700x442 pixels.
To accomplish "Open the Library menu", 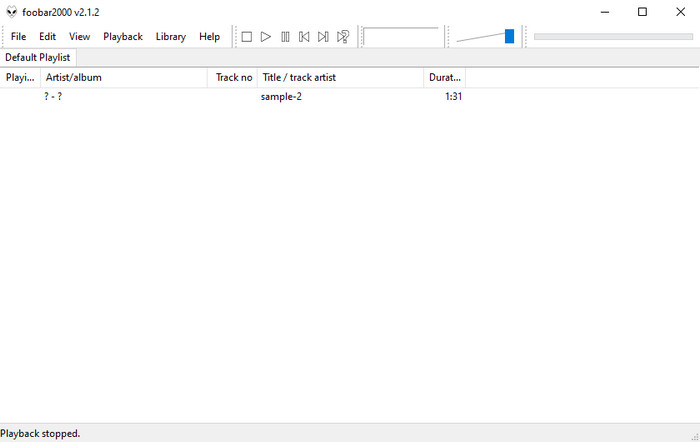I will pyautogui.click(x=171, y=37).
